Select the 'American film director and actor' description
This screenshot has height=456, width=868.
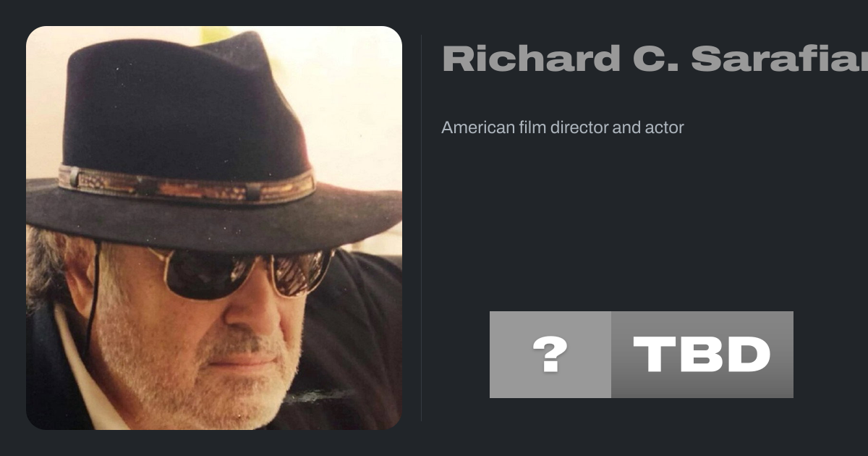(563, 127)
